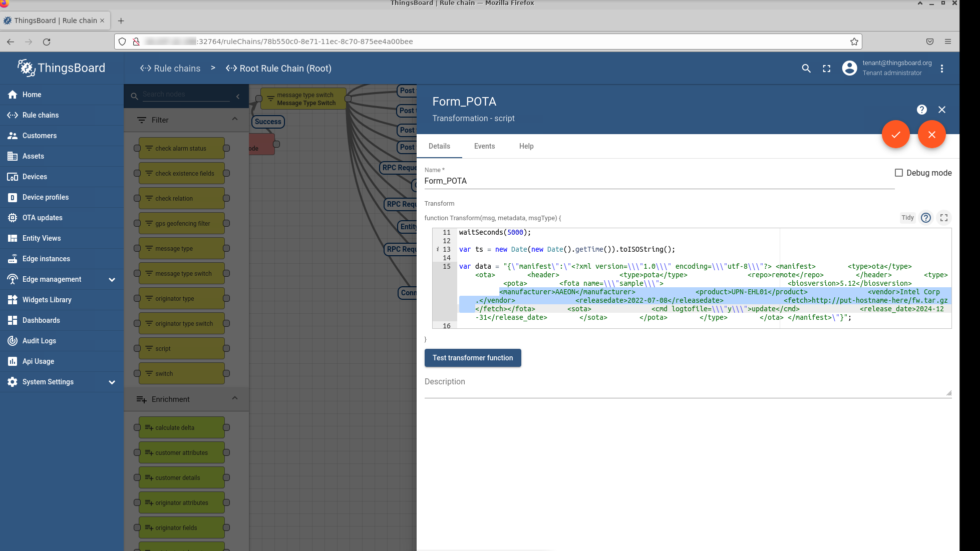Expand the code editor to fullscreen
Image resolution: width=980 pixels, height=551 pixels.
pos(944,218)
